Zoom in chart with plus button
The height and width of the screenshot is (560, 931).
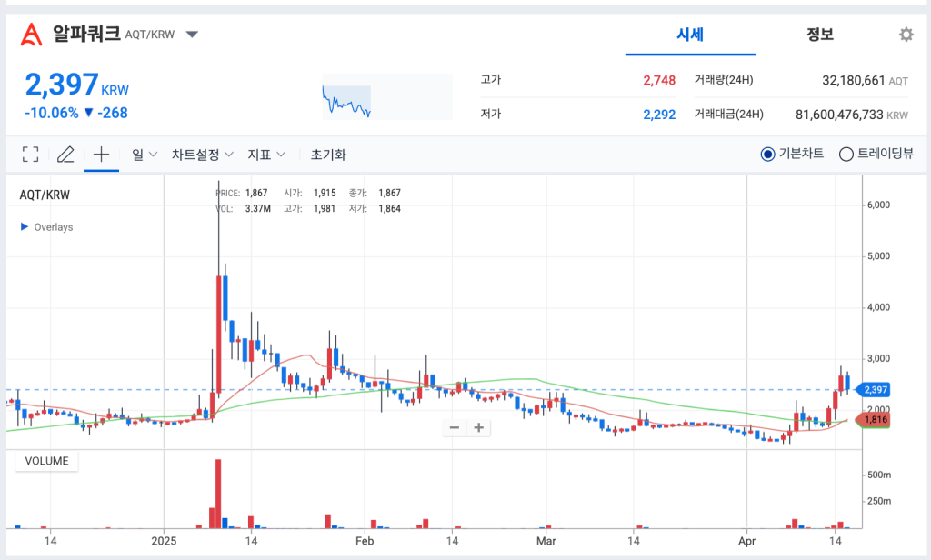click(x=478, y=427)
